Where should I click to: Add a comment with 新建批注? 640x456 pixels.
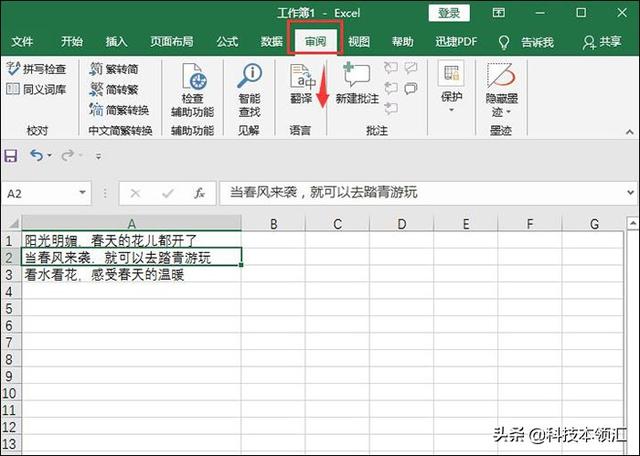[357, 83]
